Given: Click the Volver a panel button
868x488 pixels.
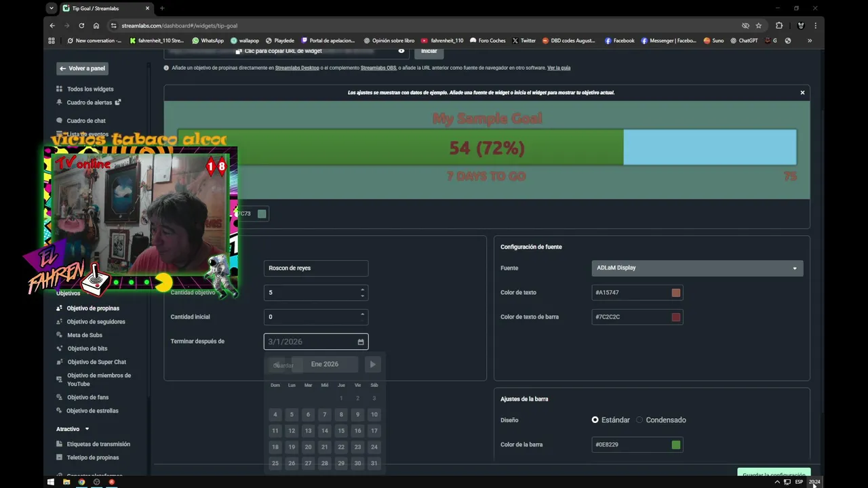Looking at the screenshot, I should coord(82,68).
